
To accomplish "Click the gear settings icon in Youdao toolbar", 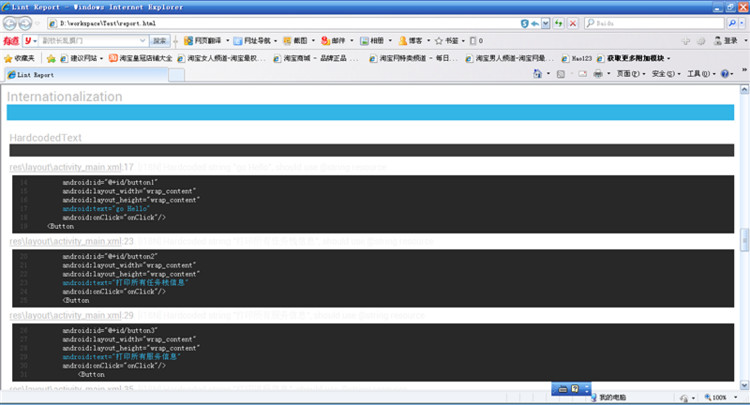I will coord(701,41).
